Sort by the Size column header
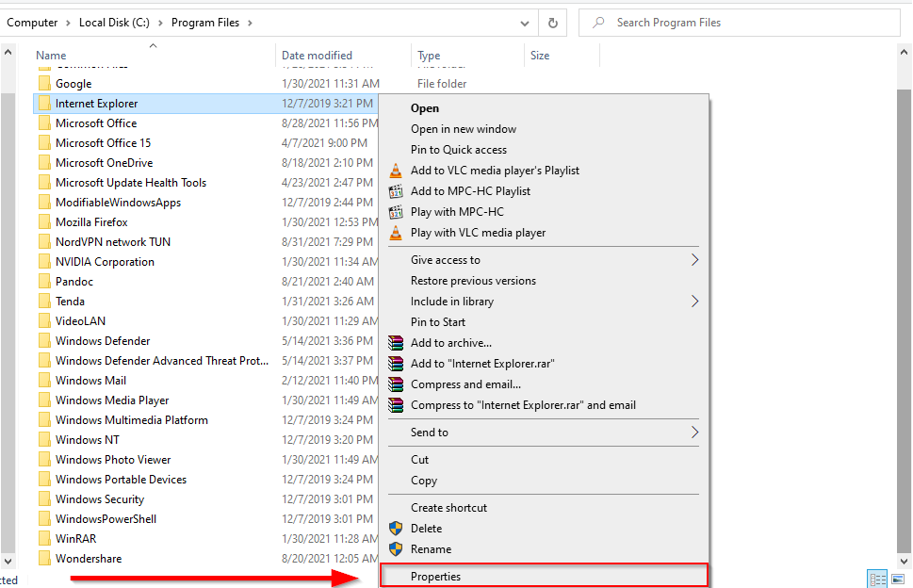Viewport: 913px width, 588px height. point(540,56)
